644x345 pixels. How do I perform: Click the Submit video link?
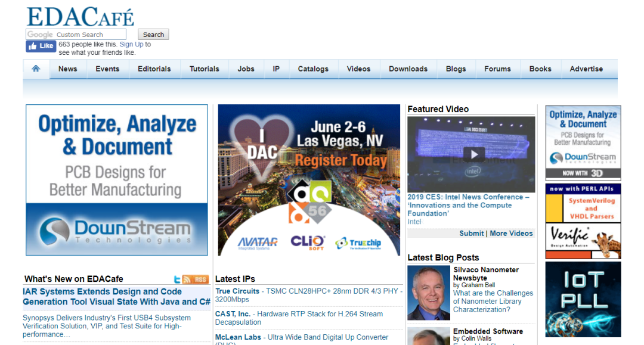click(x=472, y=234)
